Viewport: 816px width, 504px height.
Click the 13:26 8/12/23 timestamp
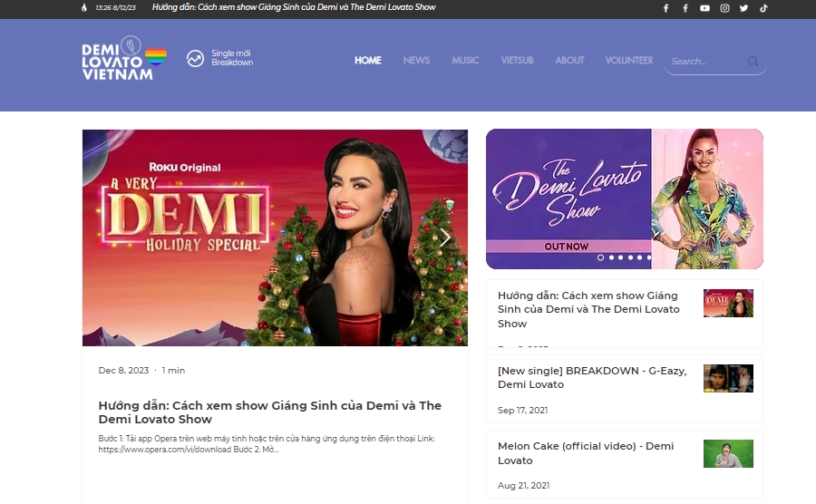(x=115, y=8)
